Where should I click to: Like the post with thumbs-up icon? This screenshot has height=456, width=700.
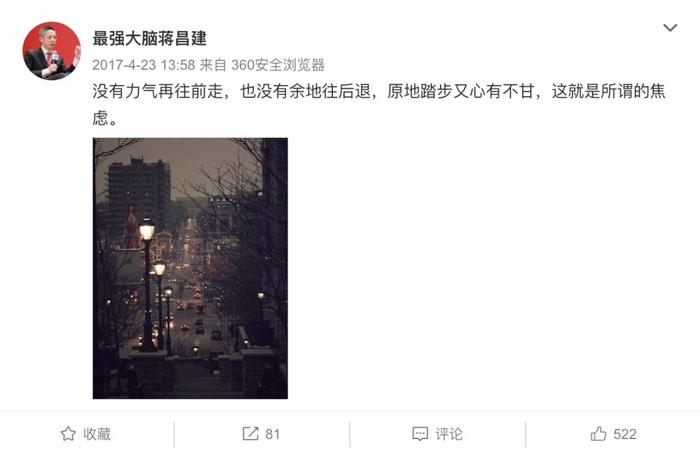click(598, 433)
